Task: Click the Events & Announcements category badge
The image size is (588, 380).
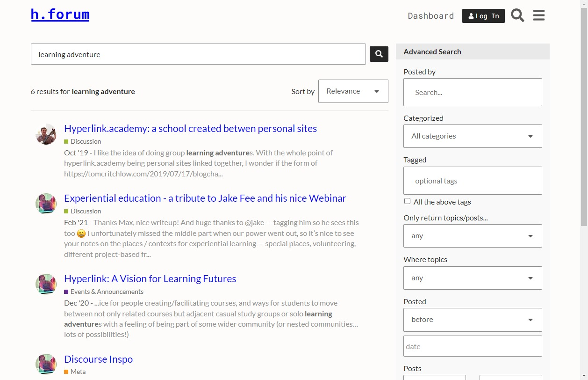Action: (107, 292)
